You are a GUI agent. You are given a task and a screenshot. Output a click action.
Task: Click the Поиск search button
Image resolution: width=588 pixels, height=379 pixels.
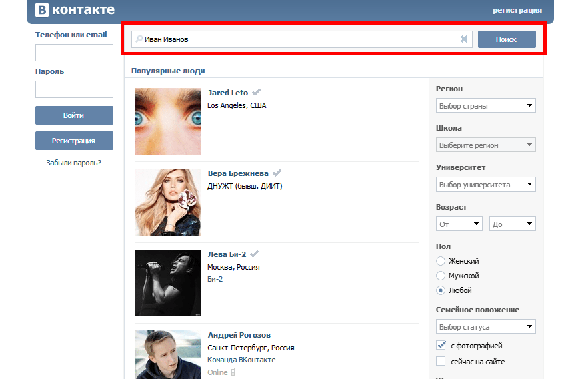pos(507,39)
